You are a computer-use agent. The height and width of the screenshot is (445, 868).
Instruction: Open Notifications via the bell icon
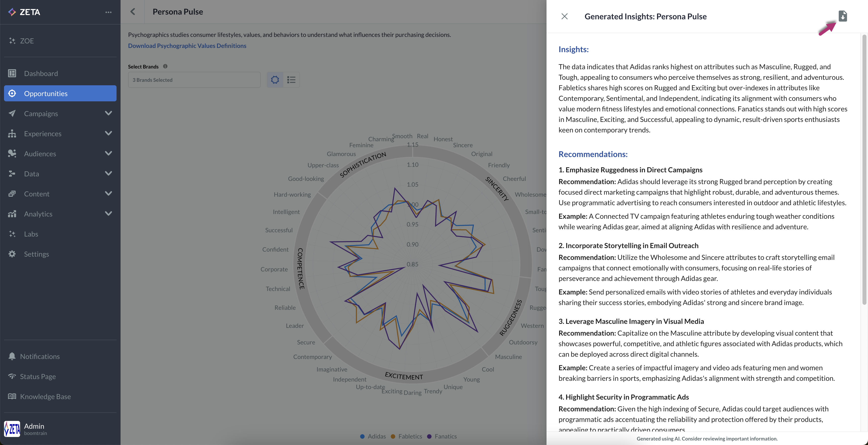pos(12,356)
